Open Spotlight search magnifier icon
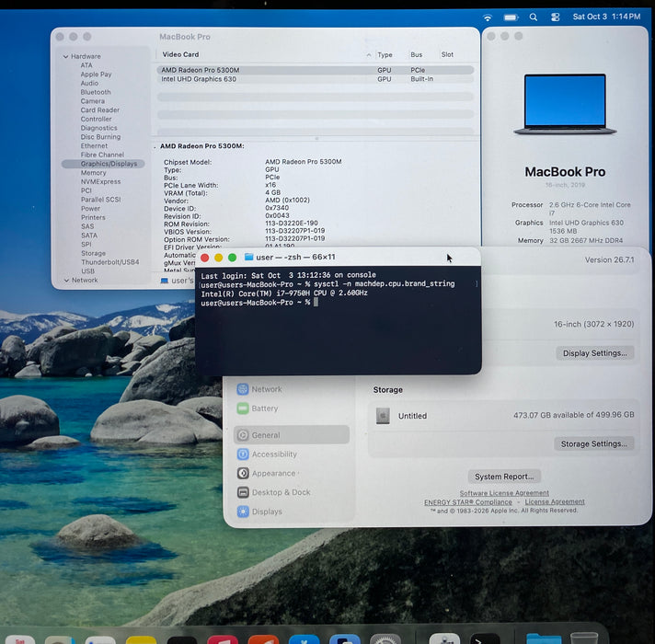 [533, 17]
